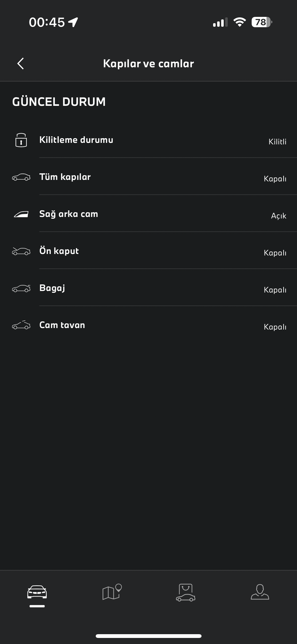Tap the Kapılar ve camlar page title
Screen dimensions: 297x644
[x=148, y=63]
